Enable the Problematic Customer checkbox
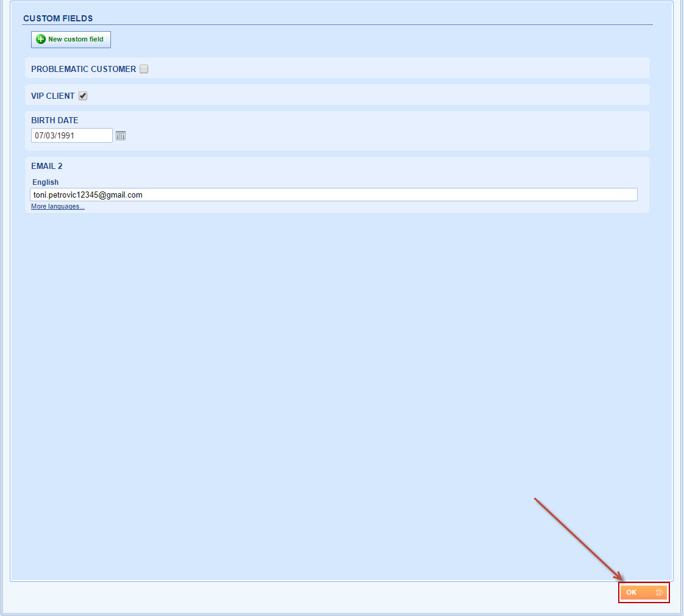The image size is (684, 616). (144, 69)
